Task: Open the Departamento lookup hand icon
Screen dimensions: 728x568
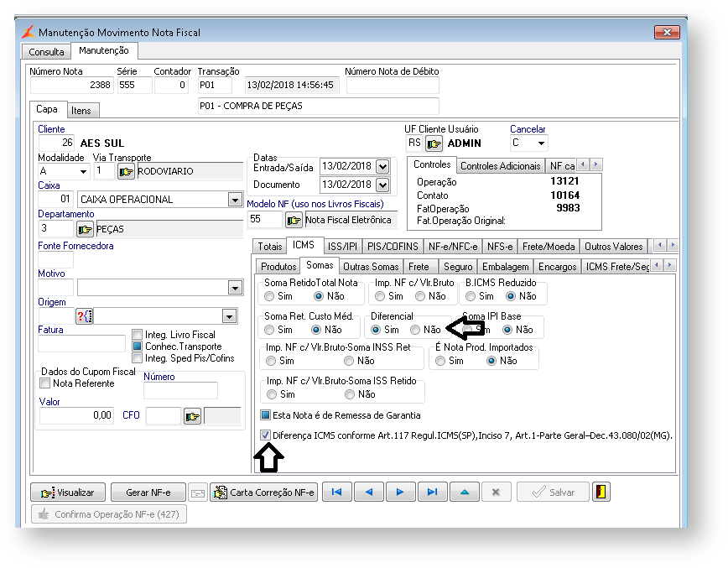Action: click(x=86, y=228)
